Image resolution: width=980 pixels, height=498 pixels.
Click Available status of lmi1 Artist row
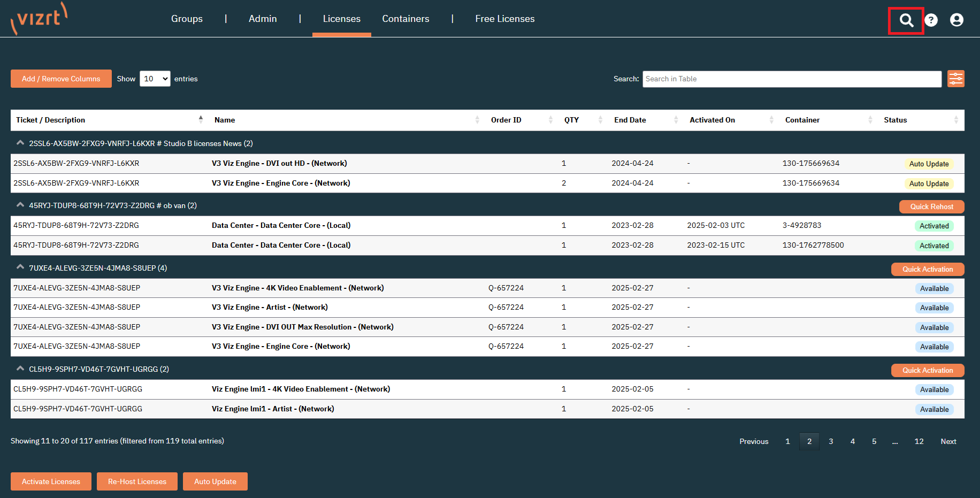934,409
